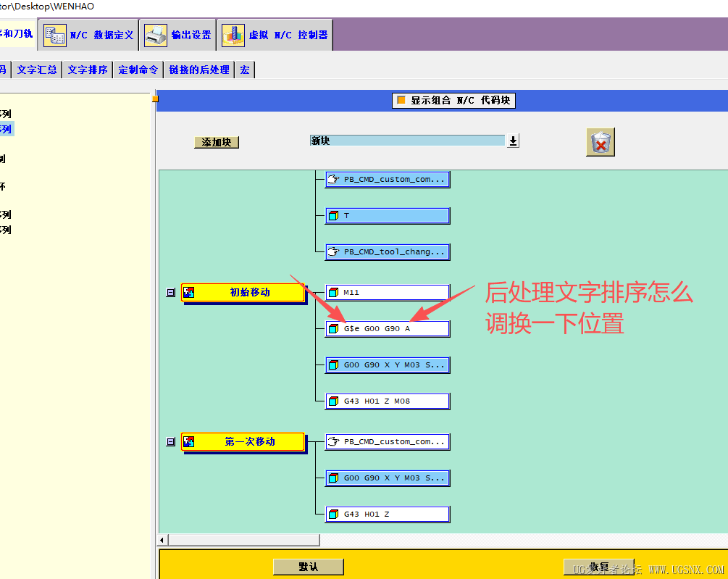This screenshot has width=728, height=579.
Task: Click hand icon of PB_CMD_custom_com... under 第一次移动
Action: 333,441
